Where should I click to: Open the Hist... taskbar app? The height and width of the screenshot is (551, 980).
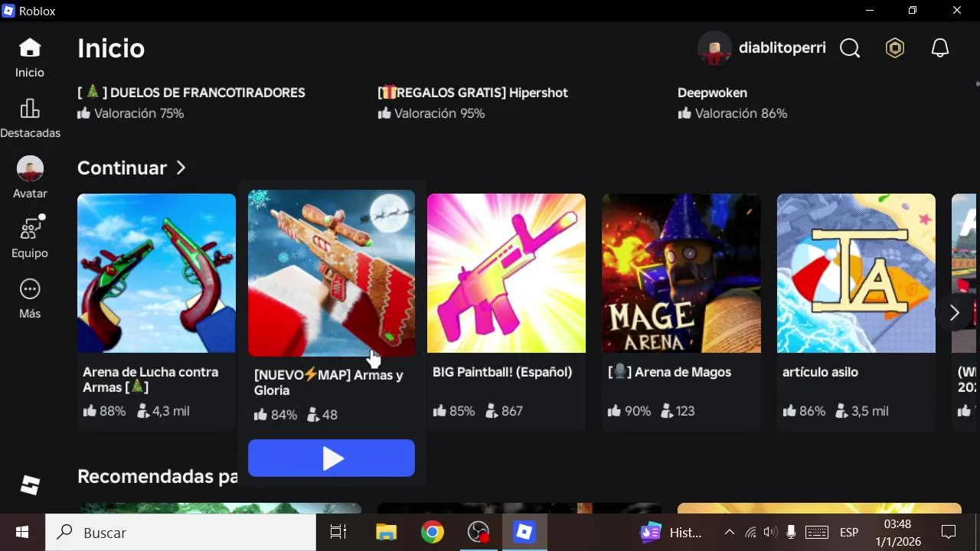(672, 533)
